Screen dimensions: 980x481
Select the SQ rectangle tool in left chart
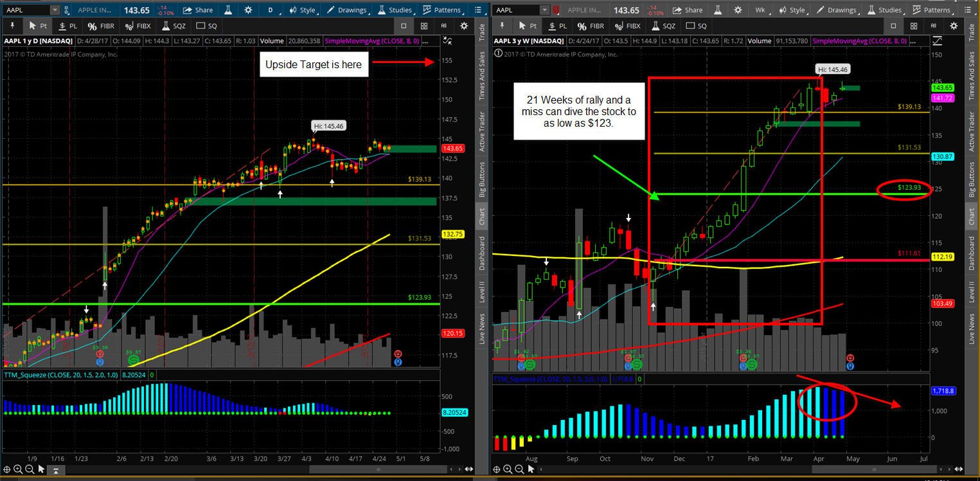pos(206,26)
